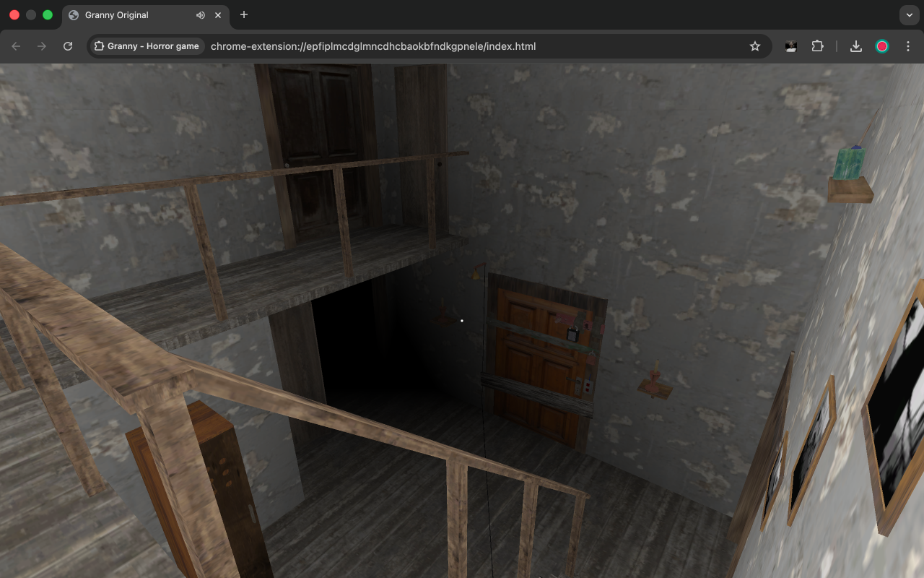Screen dimensions: 924x578
Task: Open the Granny extension icon in toolbar
Action: click(x=791, y=46)
